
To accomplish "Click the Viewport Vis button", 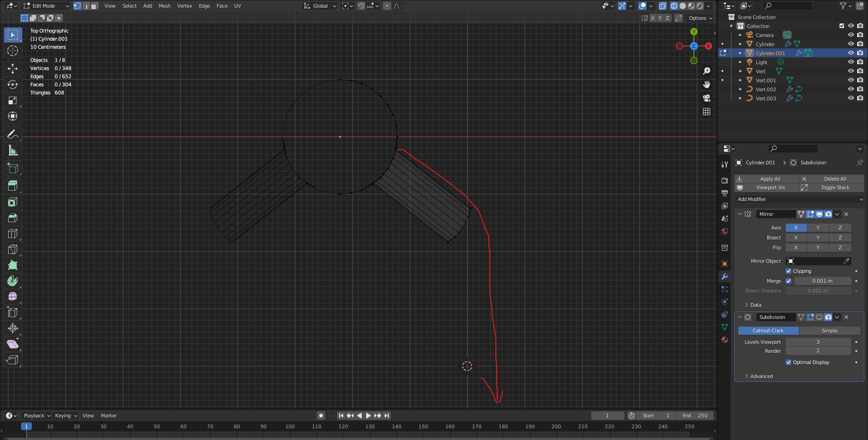I will 766,187.
